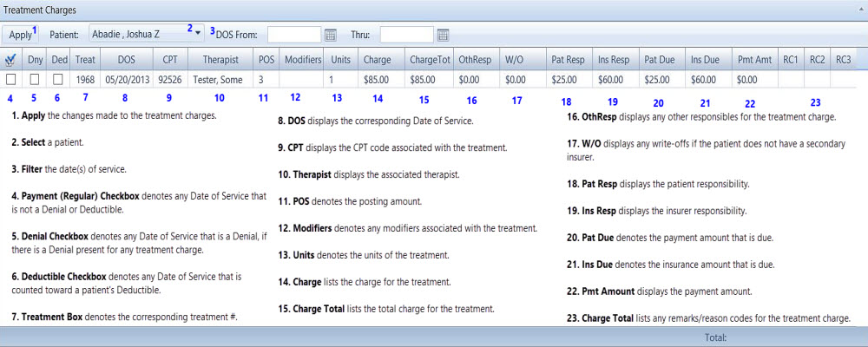Screen dimensions: 868x347
Task: Click the Total label in the footer
Action: (x=715, y=337)
